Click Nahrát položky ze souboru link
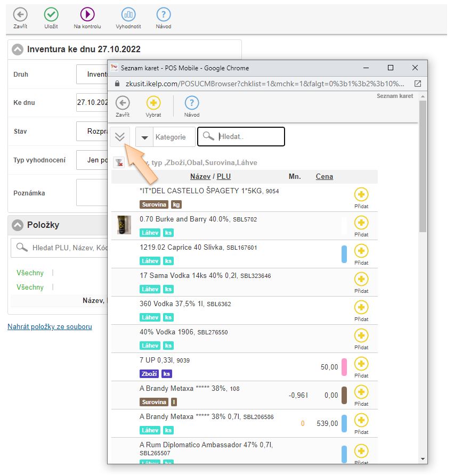Viewport: 454px width, 476px height. coord(50,327)
